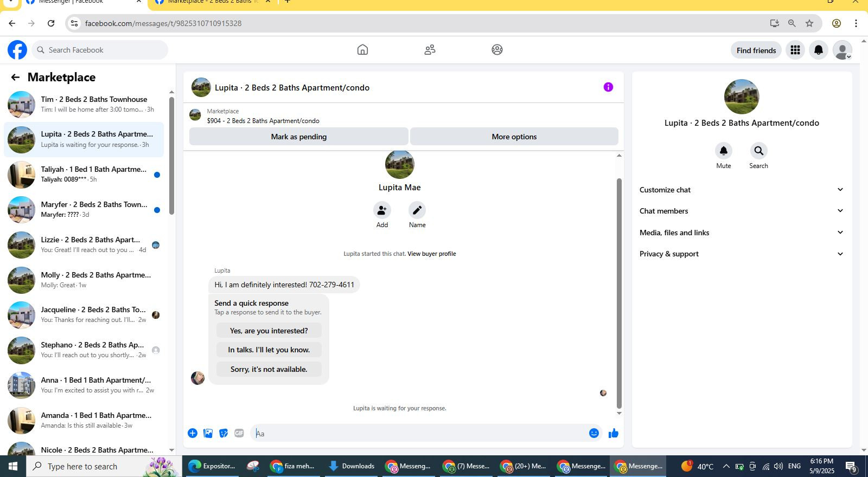Viewport: 868px width, 477px height.
Task: Open the Groups icon in top navigation
Action: click(x=497, y=50)
